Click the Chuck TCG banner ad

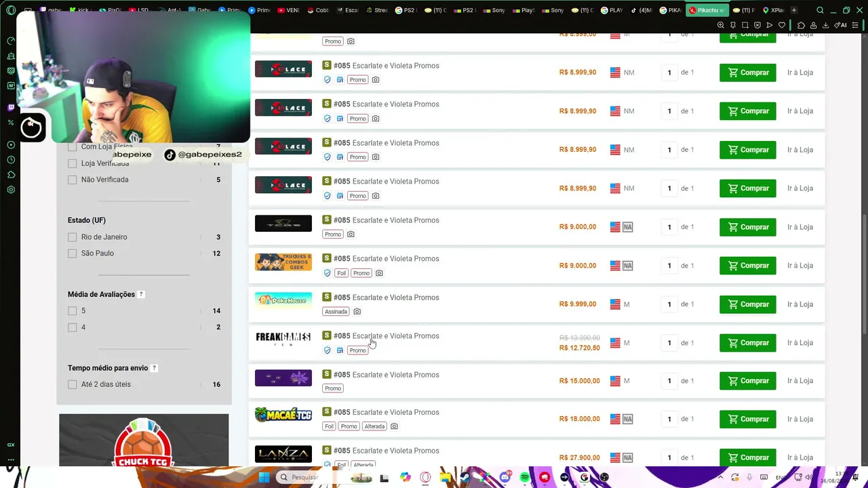[x=144, y=441]
